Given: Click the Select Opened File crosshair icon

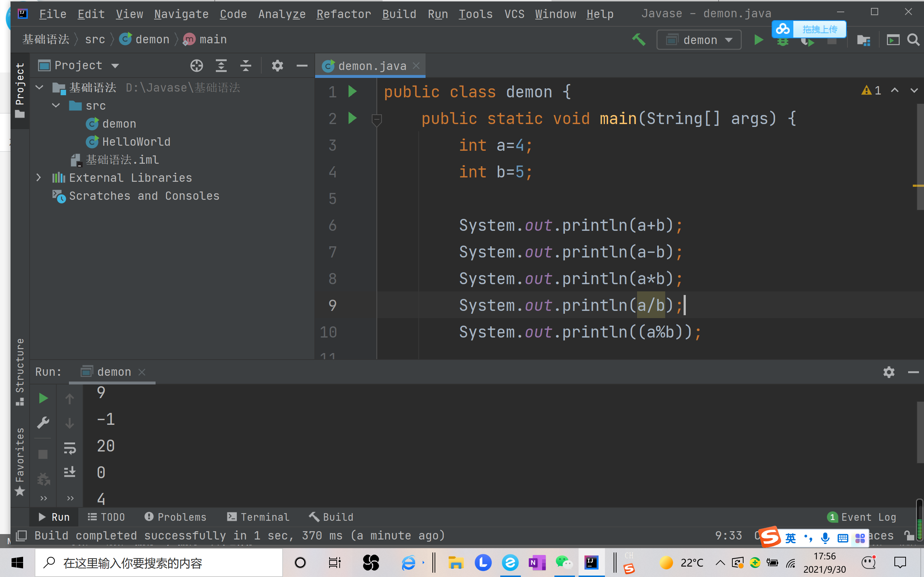Looking at the screenshot, I should tap(196, 66).
